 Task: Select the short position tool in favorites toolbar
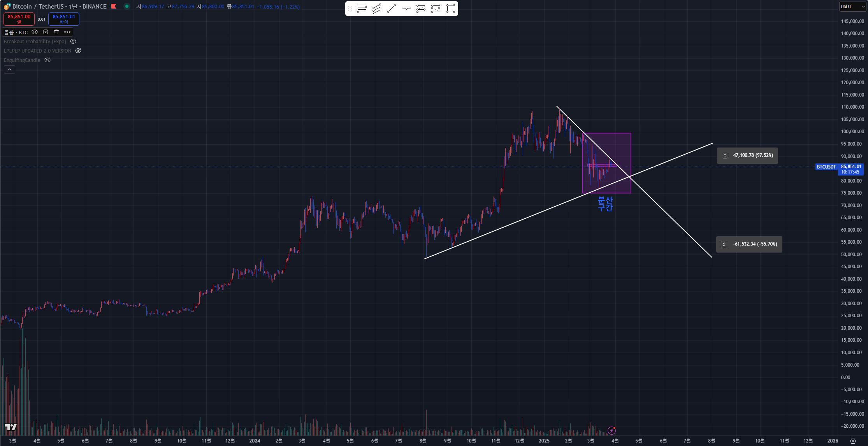[x=436, y=9]
